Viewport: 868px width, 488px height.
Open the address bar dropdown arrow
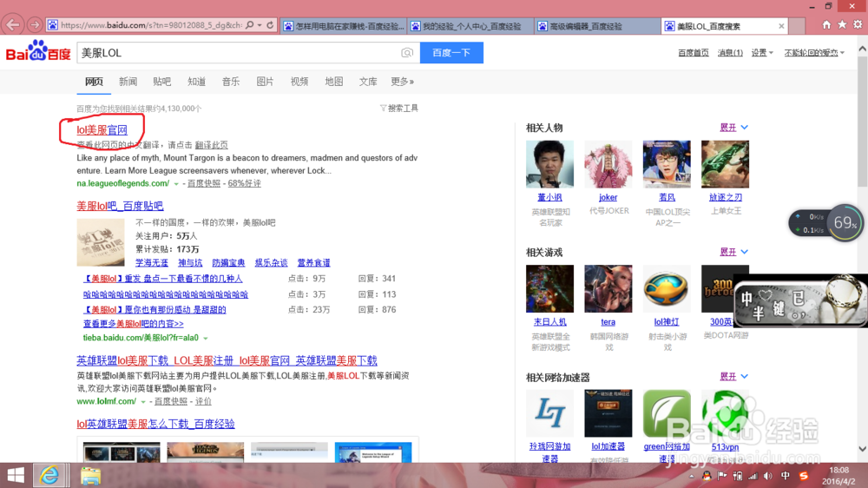(259, 25)
